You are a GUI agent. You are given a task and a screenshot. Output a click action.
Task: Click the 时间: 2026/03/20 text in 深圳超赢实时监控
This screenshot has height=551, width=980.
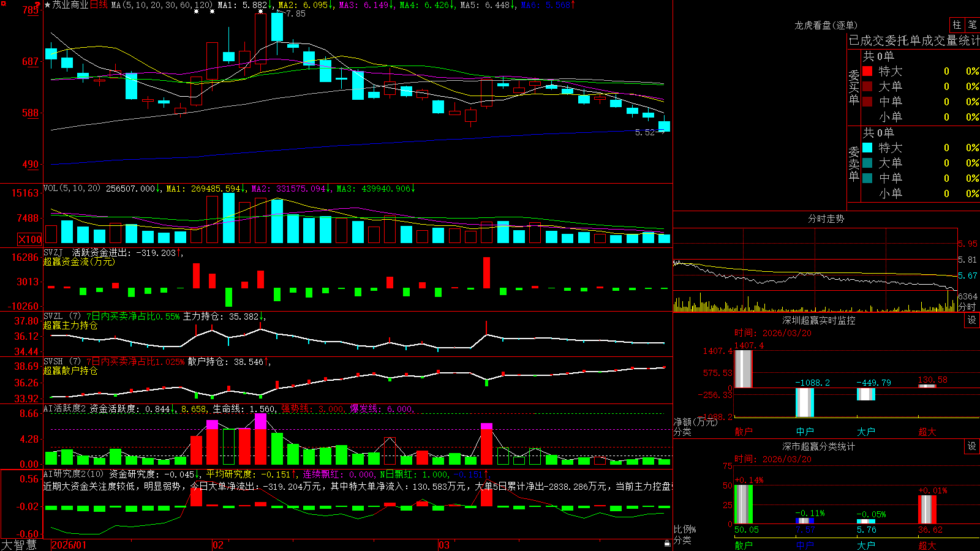(773, 333)
